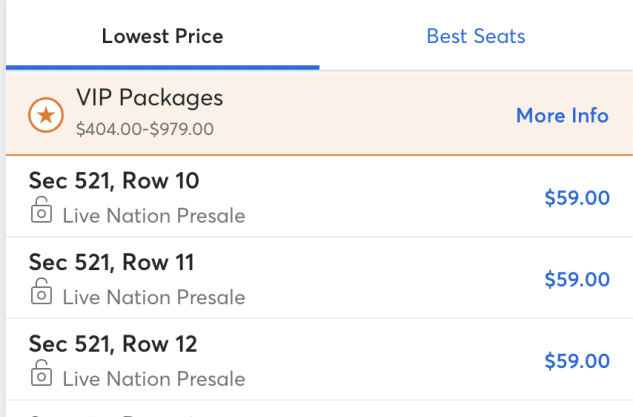This screenshot has height=417, width=633.
Task: Select the Sec 521, Row 12 listing
Action: (113, 345)
